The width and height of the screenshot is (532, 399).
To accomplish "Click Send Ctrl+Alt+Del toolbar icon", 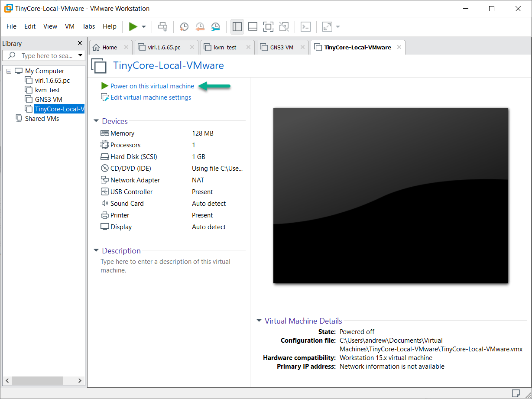I will pyautogui.click(x=162, y=26).
